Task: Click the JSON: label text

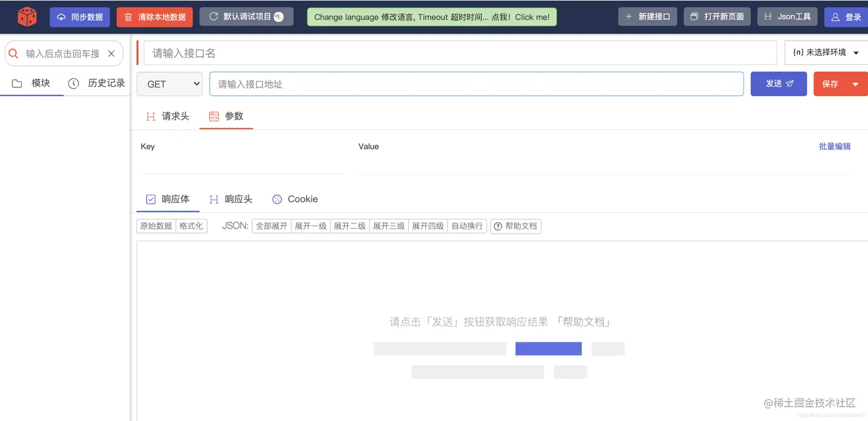Action: tap(235, 226)
